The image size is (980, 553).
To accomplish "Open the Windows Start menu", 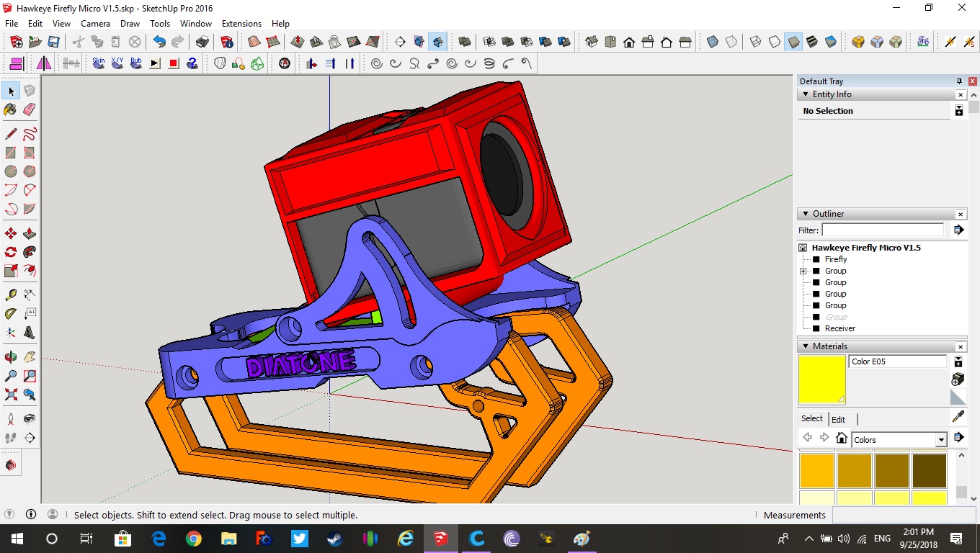I will 17,539.
